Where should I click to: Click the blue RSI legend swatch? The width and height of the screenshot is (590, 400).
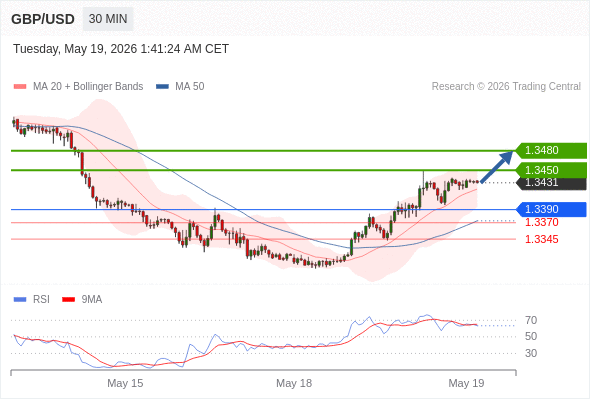20,300
